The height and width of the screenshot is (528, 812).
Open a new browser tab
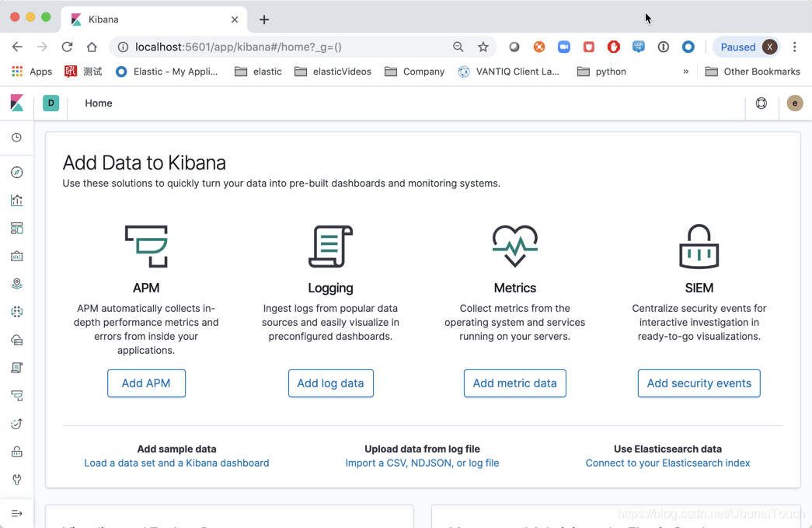coord(264,19)
